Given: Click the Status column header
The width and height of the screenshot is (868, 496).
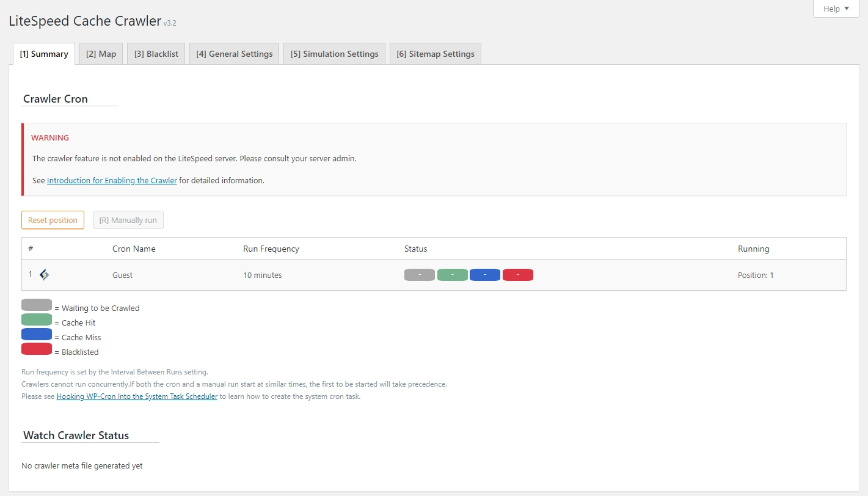Looking at the screenshot, I should click(x=416, y=249).
